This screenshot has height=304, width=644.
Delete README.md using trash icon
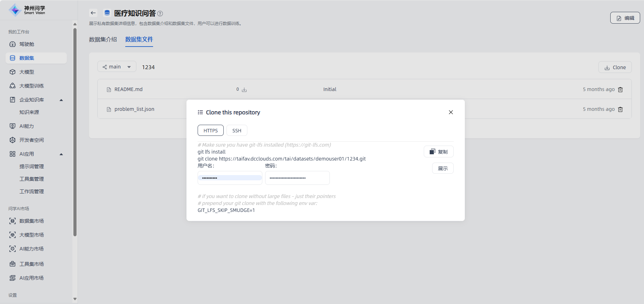point(620,90)
